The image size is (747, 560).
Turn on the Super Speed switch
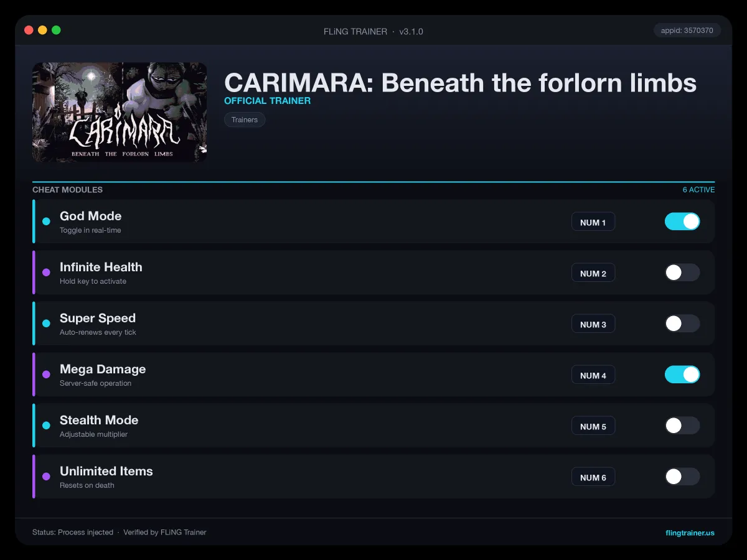[x=682, y=324]
